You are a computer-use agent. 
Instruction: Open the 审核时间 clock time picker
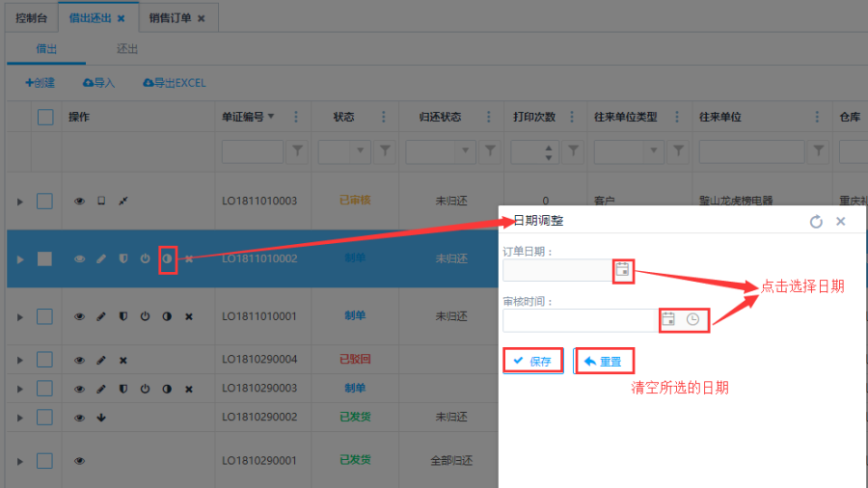tap(692, 319)
